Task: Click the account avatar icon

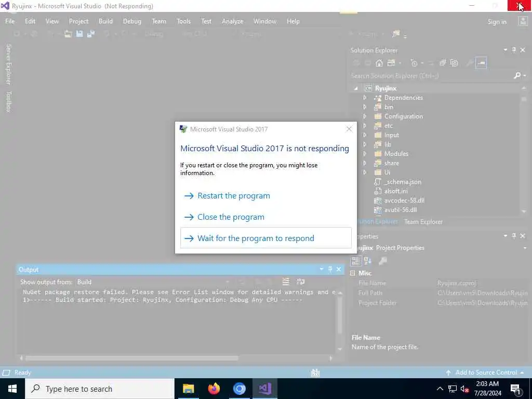Action: click(523, 21)
